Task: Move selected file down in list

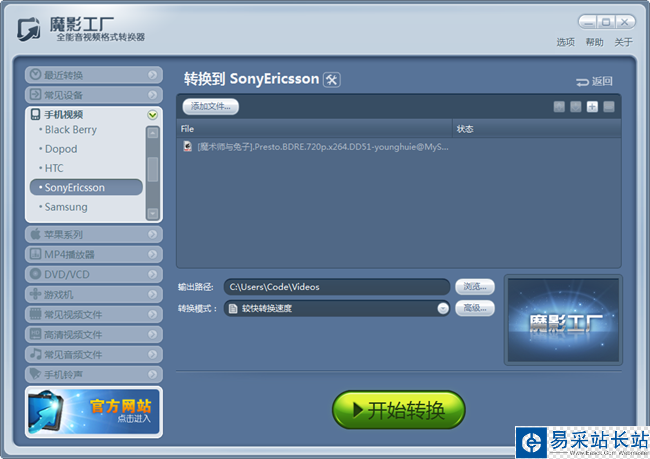Action: 576,107
